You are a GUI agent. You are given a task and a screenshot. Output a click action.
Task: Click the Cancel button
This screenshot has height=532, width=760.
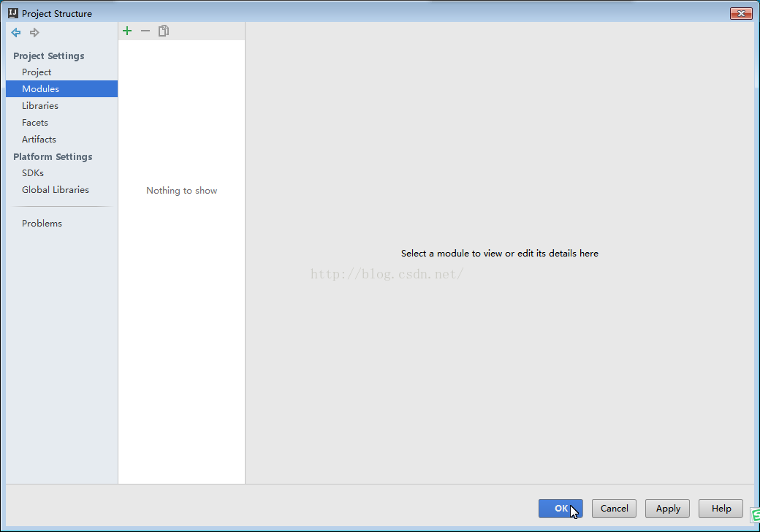tap(614, 509)
